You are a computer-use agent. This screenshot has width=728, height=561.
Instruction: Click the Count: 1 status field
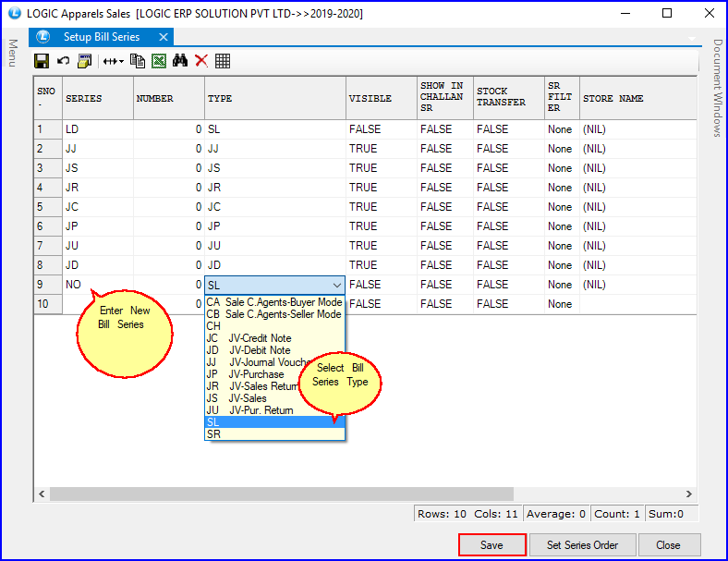click(617, 514)
